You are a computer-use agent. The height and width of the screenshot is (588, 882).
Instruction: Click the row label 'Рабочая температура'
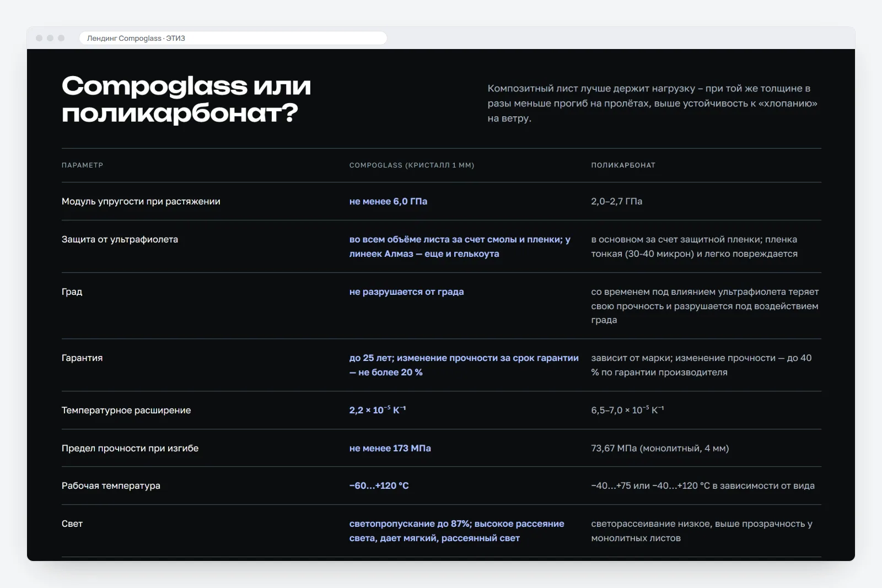111,485
